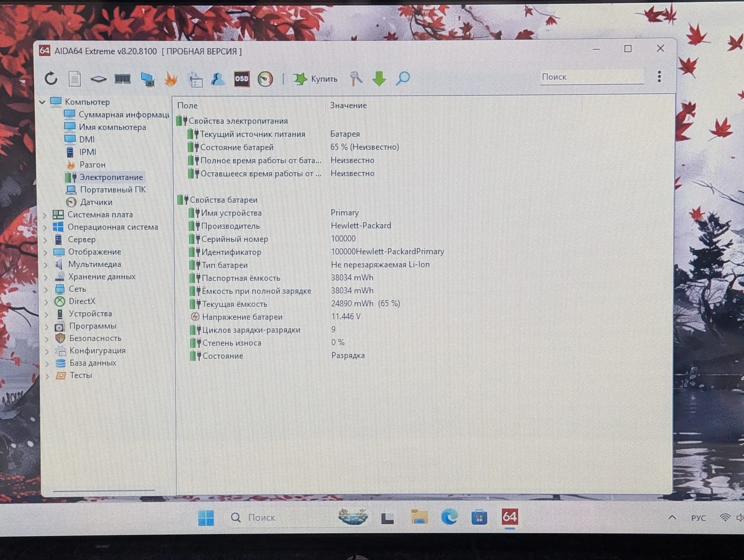Expand the Мультимедиа node
Image resolution: width=744 pixels, height=560 pixels.
click(x=45, y=265)
